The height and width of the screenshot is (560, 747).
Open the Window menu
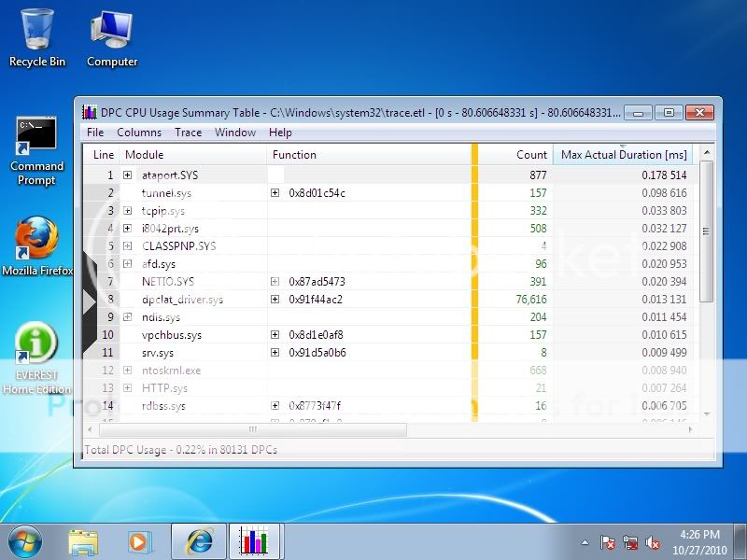pos(235,132)
